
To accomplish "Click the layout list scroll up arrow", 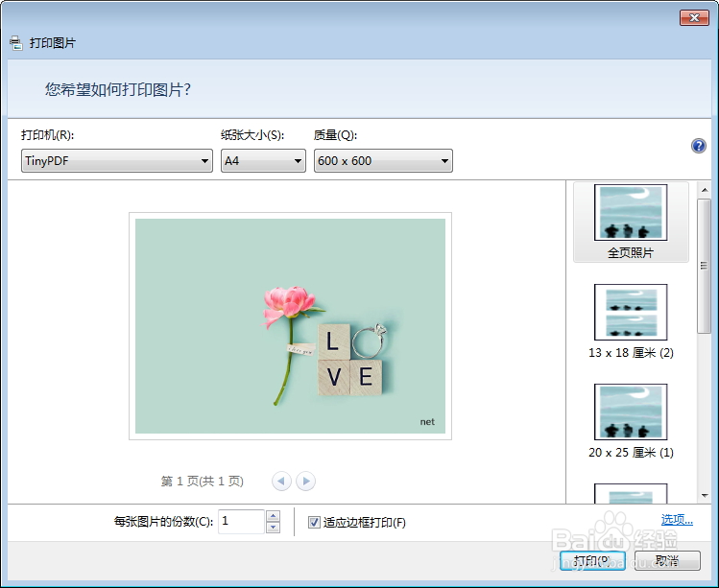I will (x=705, y=190).
